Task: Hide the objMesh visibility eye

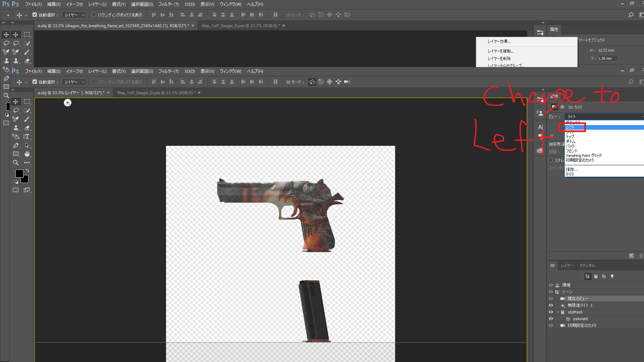Action: [x=551, y=312]
